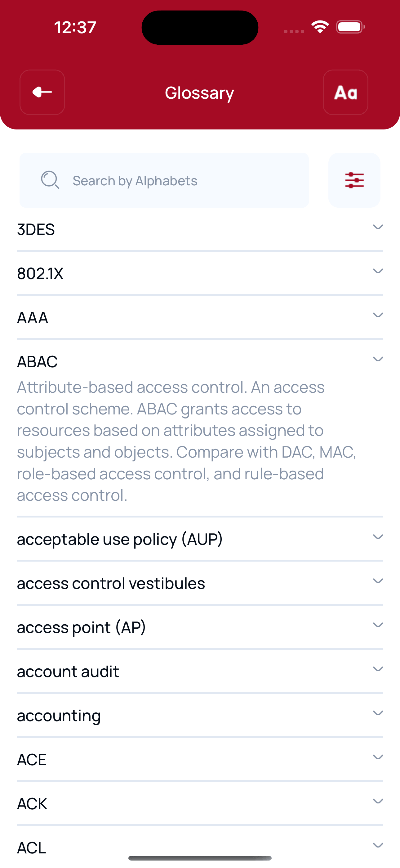Screen dimensions: 400x868
Task: Tap the back arrow button
Action: (42, 92)
